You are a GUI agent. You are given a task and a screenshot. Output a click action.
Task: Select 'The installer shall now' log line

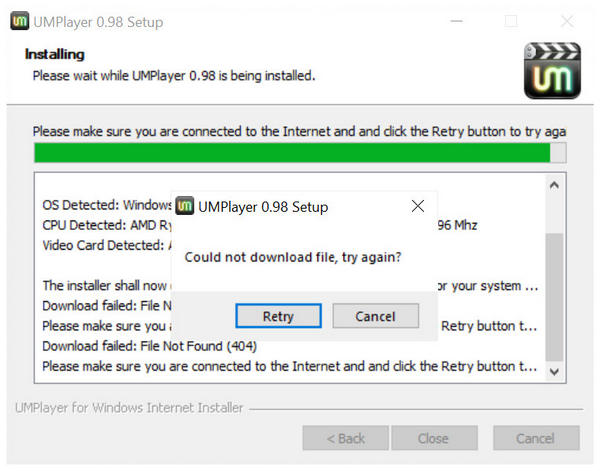click(107, 285)
